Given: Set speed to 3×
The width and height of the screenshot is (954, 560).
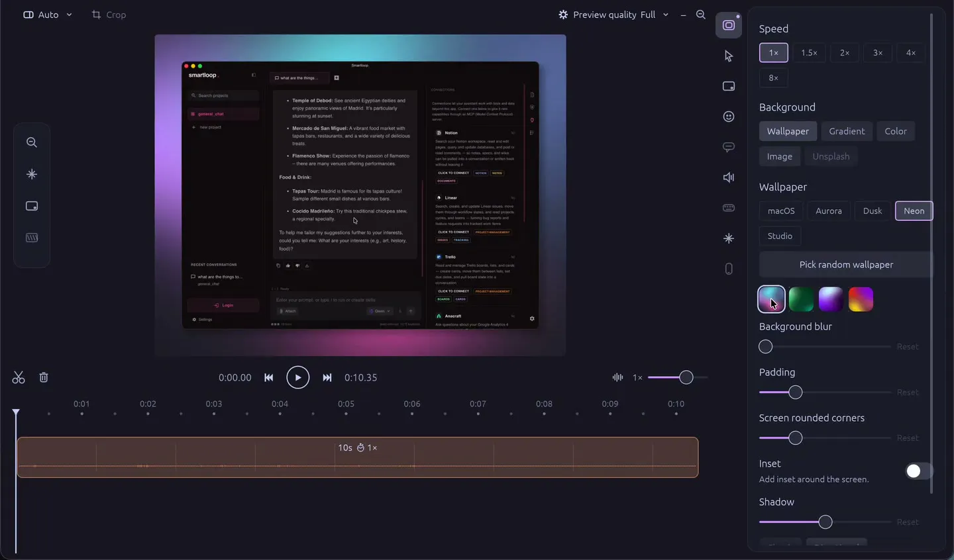Looking at the screenshot, I should pos(878,52).
